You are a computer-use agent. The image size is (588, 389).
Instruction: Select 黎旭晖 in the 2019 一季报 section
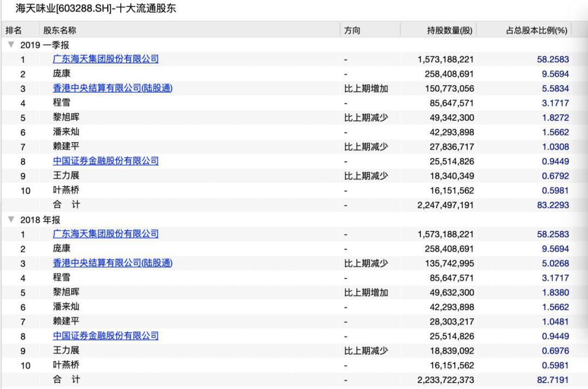66,118
